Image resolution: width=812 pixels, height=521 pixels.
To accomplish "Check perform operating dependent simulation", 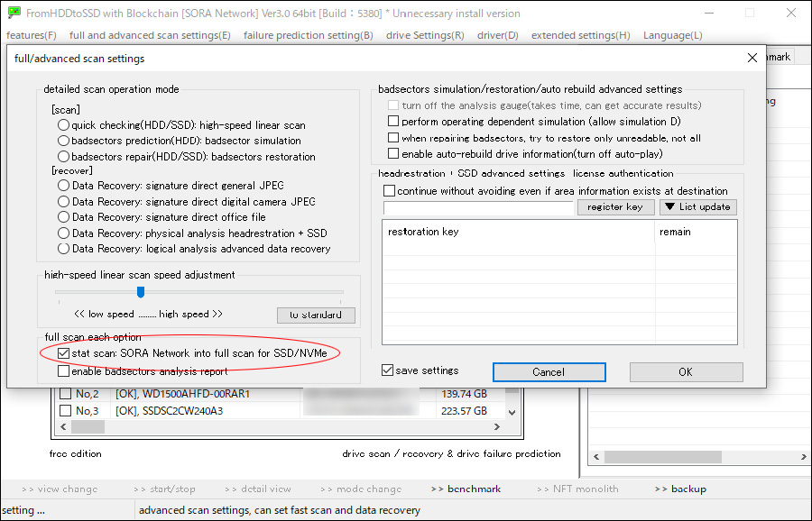I will coord(392,122).
